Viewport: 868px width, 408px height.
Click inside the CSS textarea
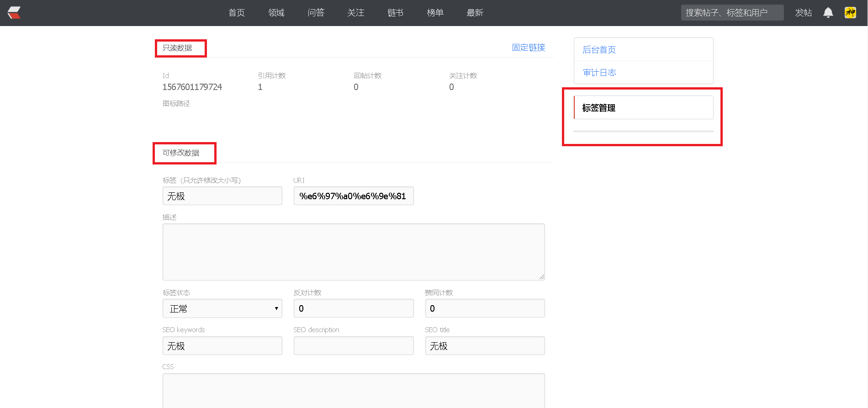click(354, 391)
